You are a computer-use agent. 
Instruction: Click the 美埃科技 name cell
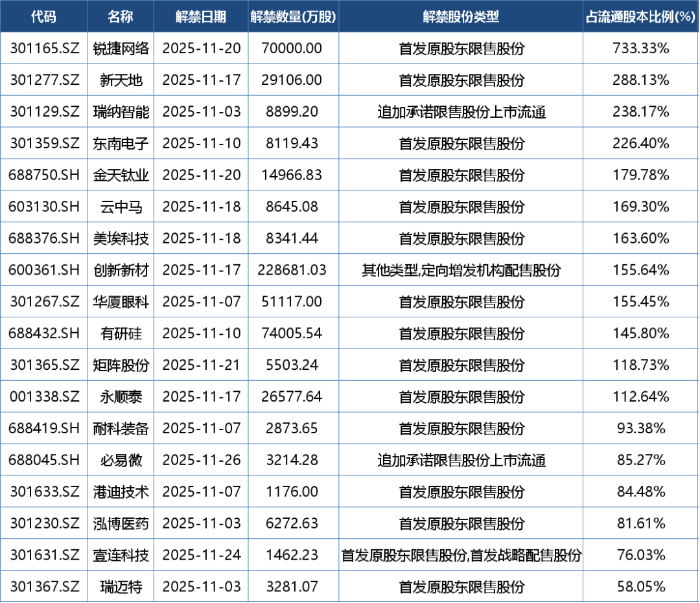pyautogui.click(x=121, y=238)
